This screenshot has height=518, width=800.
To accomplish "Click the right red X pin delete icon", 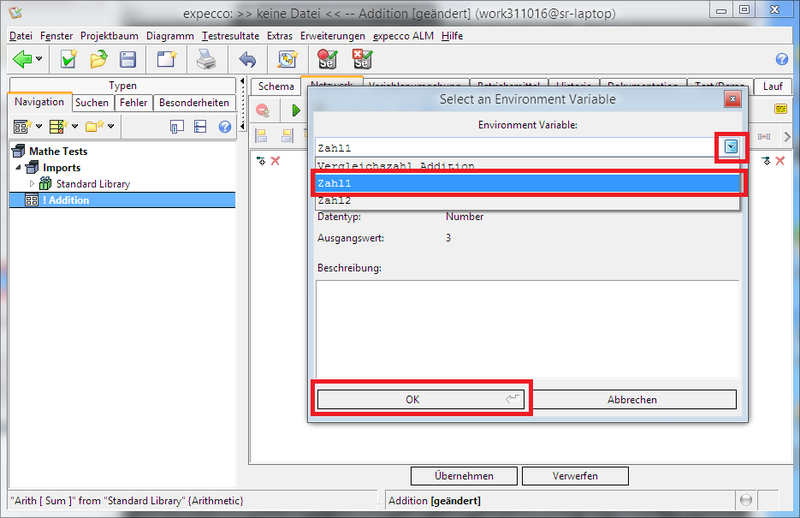I will pyautogui.click(x=780, y=161).
